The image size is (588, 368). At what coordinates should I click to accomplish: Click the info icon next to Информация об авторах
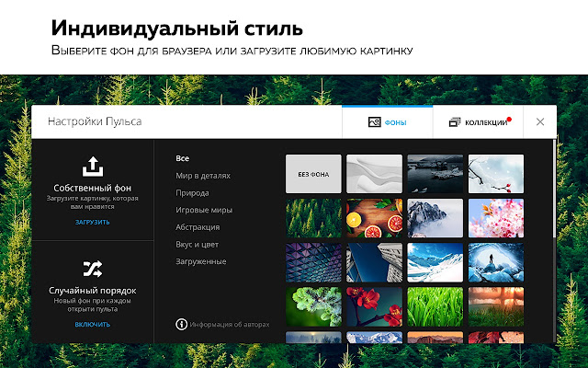coord(182,324)
